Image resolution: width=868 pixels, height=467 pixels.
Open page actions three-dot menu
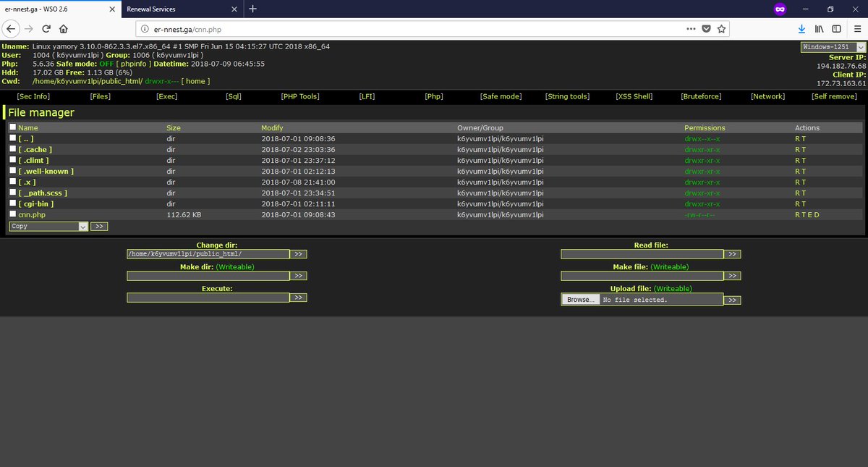692,29
